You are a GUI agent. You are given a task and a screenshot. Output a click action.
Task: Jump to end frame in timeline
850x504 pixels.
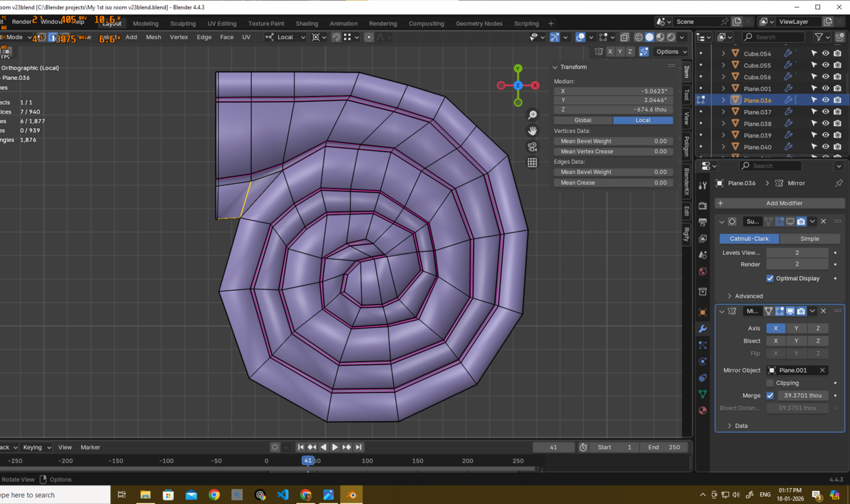click(359, 448)
